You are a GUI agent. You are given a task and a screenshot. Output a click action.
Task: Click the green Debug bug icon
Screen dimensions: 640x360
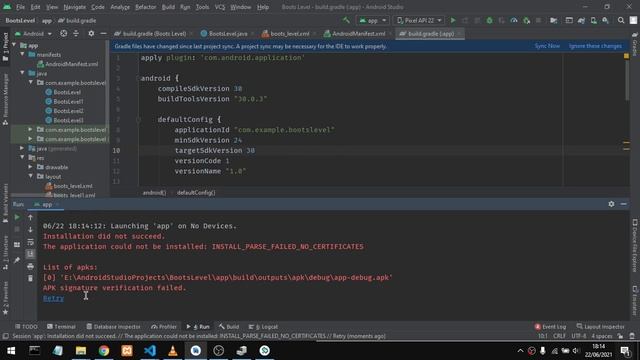(489, 20)
